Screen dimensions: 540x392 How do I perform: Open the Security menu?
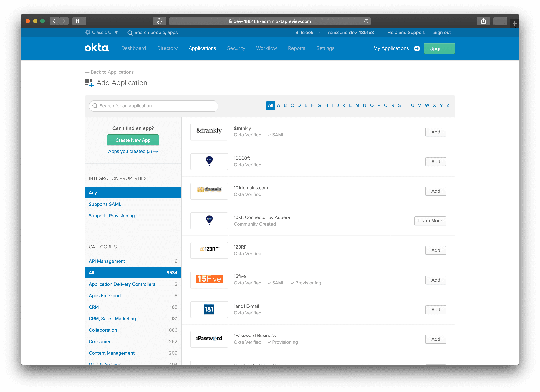pos(236,48)
